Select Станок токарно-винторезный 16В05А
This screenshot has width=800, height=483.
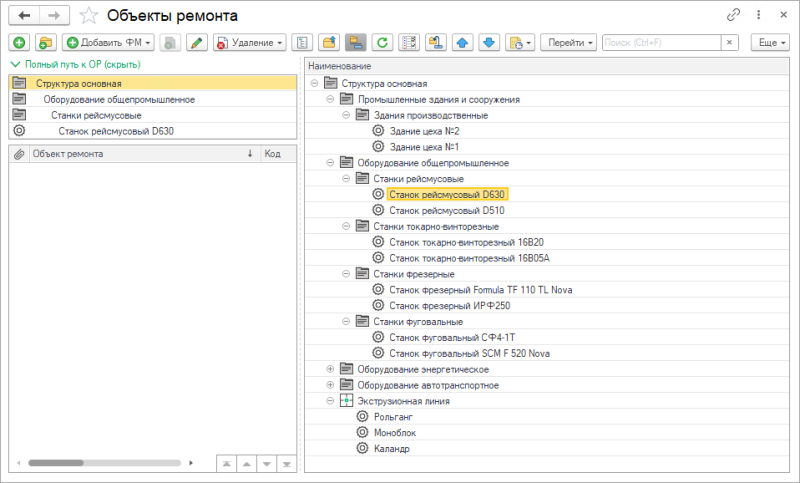469,258
